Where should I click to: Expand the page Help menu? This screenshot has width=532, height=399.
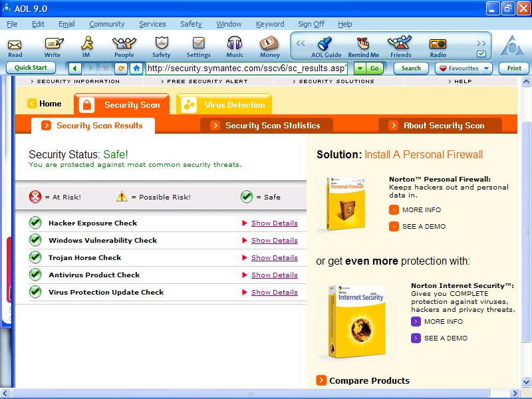[x=460, y=81]
